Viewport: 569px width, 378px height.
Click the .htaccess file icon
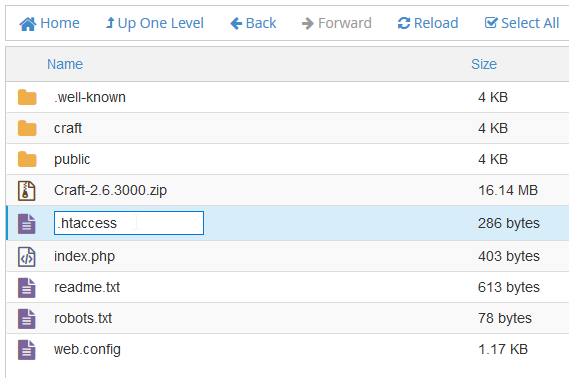click(x=26, y=223)
